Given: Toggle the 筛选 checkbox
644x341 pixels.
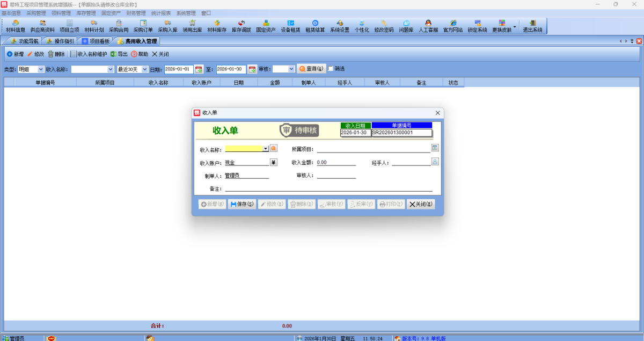Looking at the screenshot, I should click(x=331, y=69).
